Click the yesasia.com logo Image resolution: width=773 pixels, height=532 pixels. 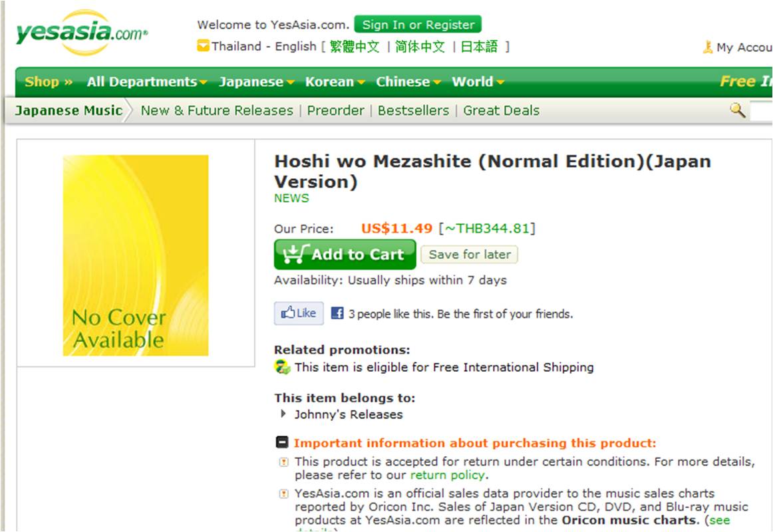point(81,33)
